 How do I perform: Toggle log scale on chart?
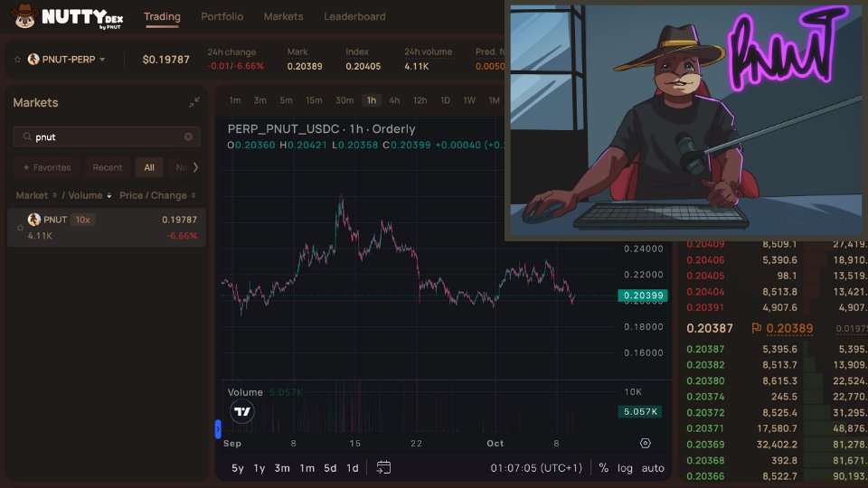(x=625, y=468)
